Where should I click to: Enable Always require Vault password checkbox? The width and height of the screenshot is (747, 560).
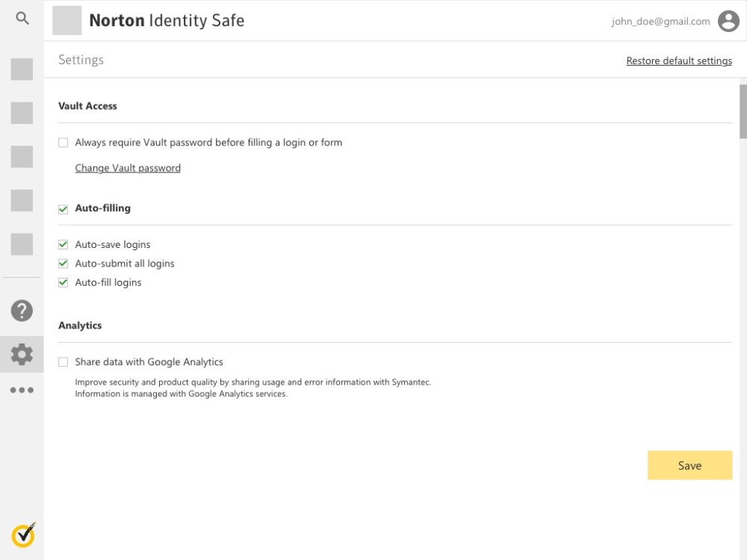pyautogui.click(x=63, y=143)
